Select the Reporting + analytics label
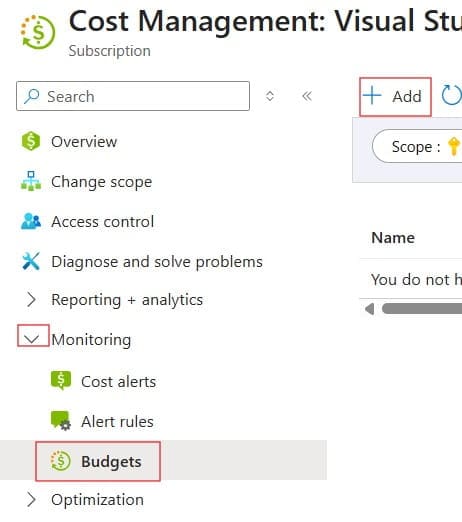This screenshot has height=522, width=462. [127, 300]
